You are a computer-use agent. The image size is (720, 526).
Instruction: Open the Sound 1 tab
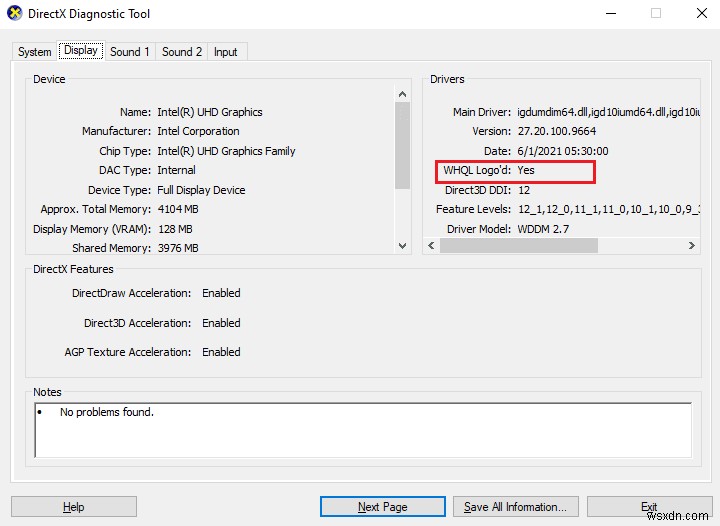(x=130, y=52)
